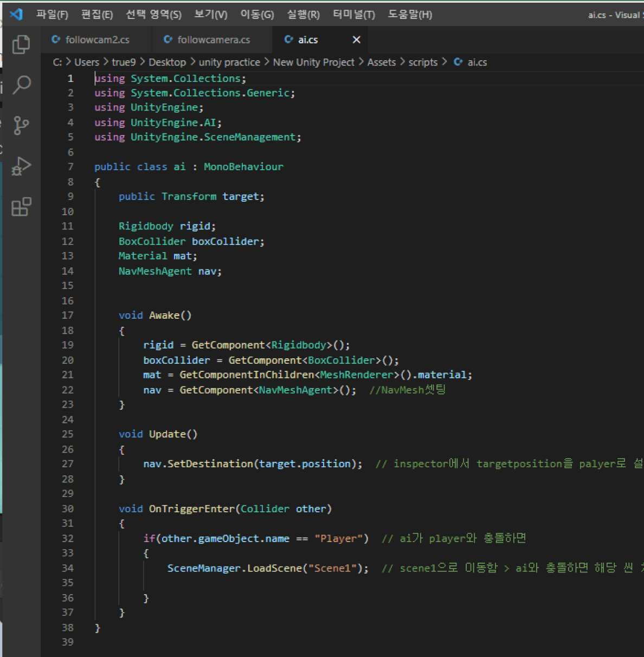
Task: Open the Run and Debug view
Action: pyautogui.click(x=21, y=166)
